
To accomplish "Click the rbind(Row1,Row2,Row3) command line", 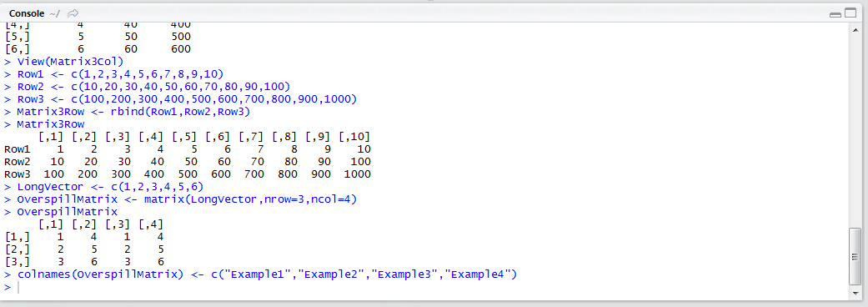I will click(x=128, y=112).
